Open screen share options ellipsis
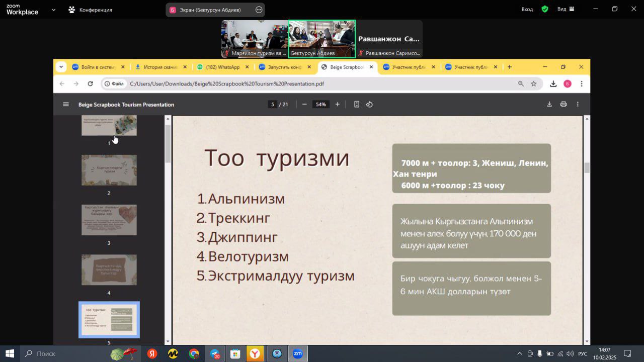 pos(259,10)
